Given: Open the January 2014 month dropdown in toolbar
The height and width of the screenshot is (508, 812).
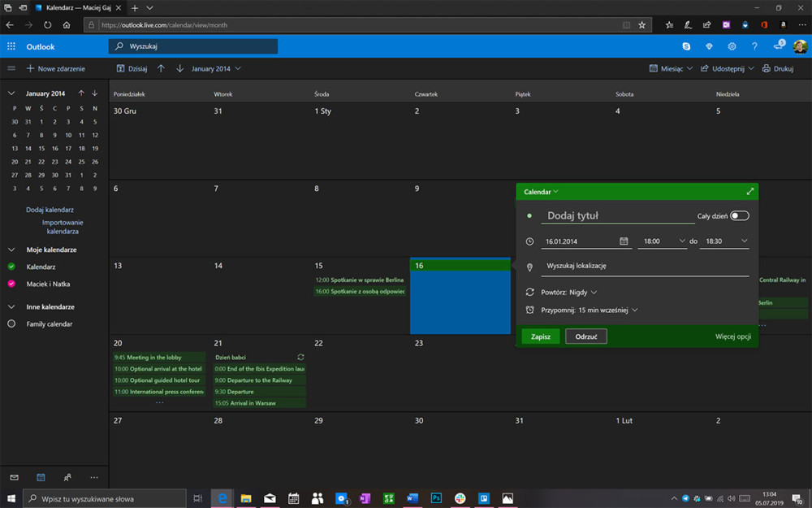Looking at the screenshot, I should [x=216, y=68].
